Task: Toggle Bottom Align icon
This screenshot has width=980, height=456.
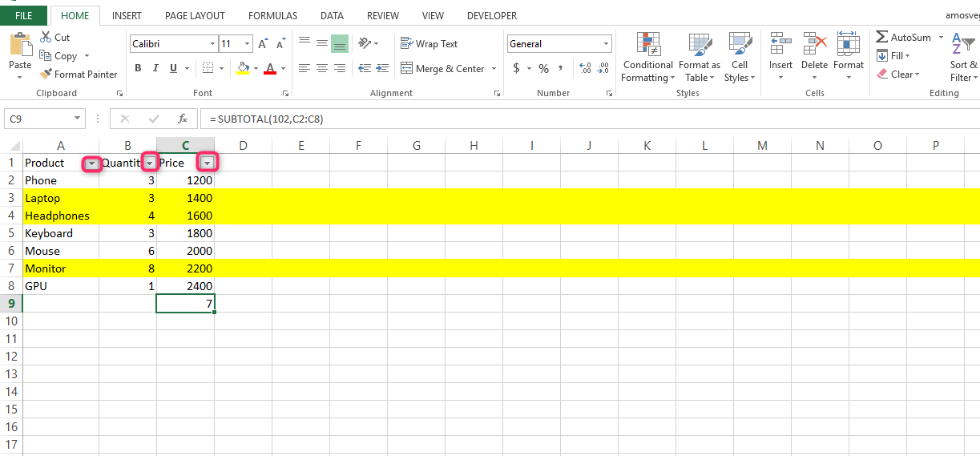Action: 340,43
